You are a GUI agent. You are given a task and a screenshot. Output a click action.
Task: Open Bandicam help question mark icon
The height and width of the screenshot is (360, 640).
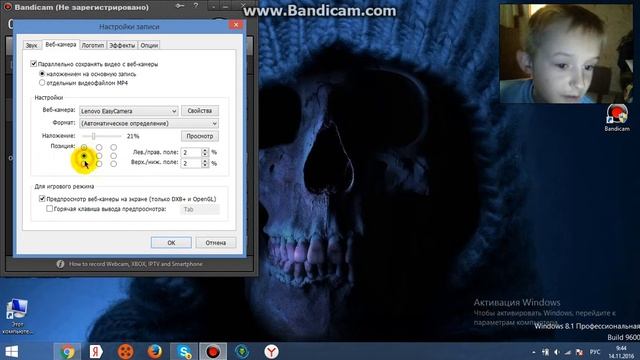196,6
